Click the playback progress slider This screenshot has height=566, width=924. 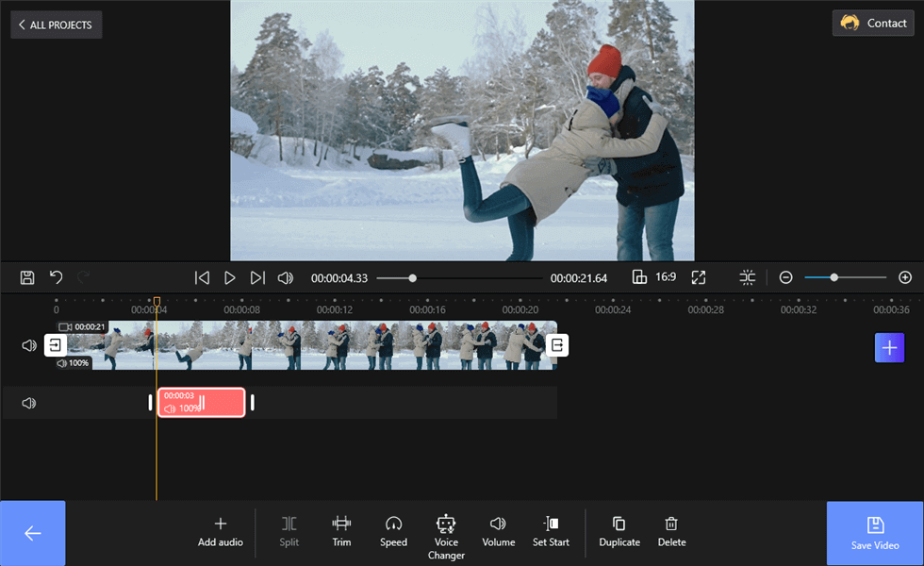coord(460,277)
